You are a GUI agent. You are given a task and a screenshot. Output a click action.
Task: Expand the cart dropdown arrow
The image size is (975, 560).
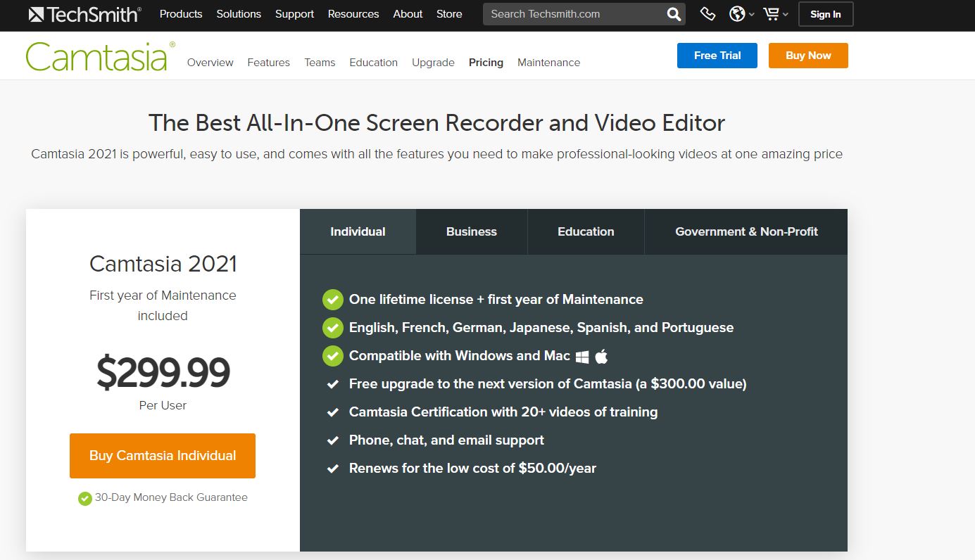[786, 15]
